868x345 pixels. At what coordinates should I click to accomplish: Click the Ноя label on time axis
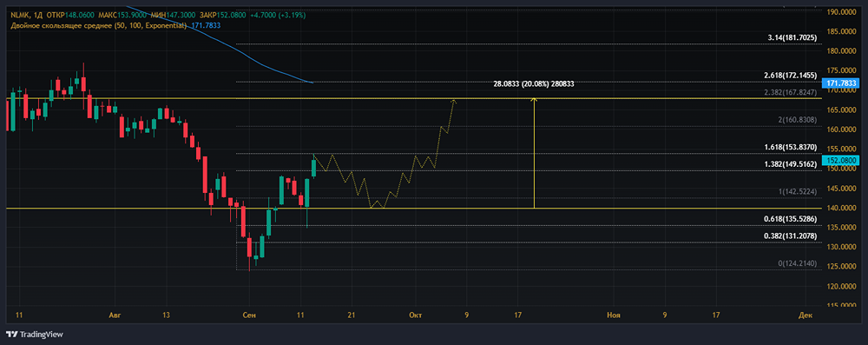click(613, 315)
